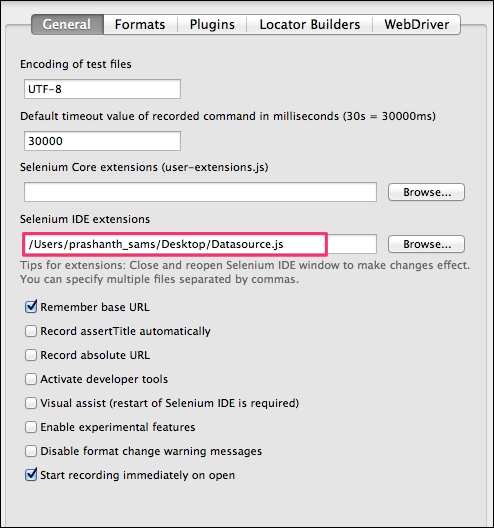
Task: Browse for Selenium Core extensions file
Action: click(x=426, y=192)
